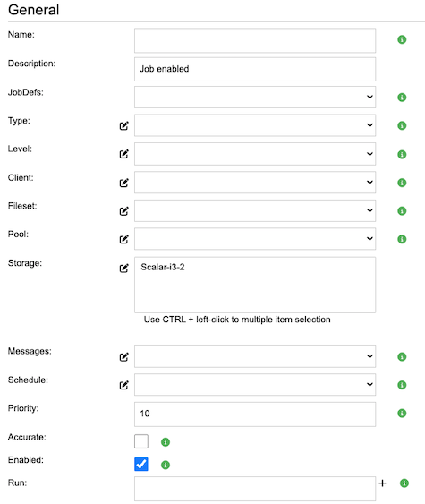Click the edit icon beside Client
Viewport: 425px width, 504px height.
(124, 183)
